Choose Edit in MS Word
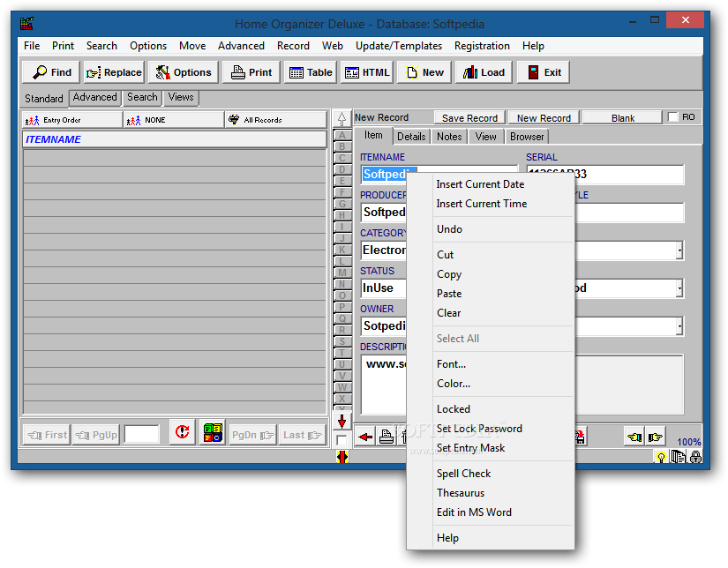 (x=474, y=512)
